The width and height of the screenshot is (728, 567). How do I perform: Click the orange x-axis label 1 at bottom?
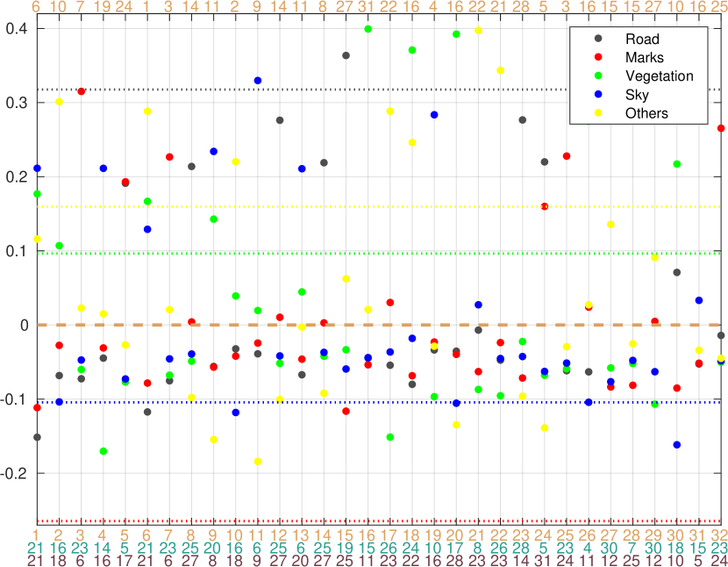click(37, 535)
